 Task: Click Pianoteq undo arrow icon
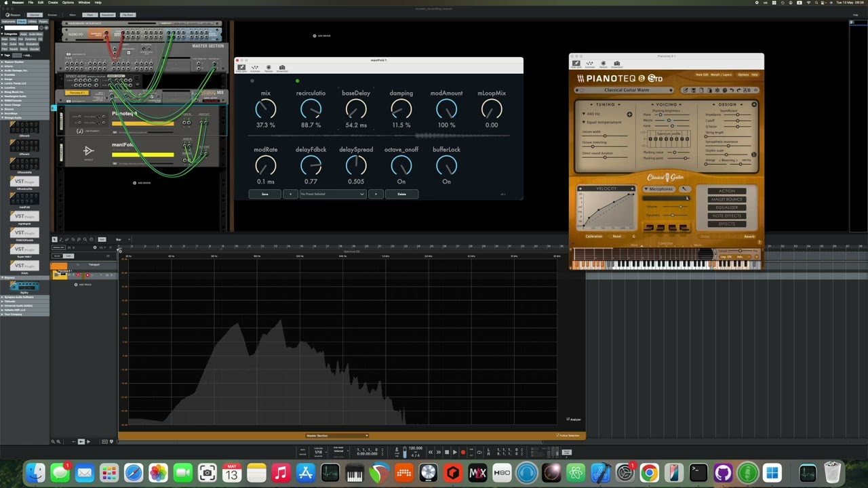click(732, 90)
